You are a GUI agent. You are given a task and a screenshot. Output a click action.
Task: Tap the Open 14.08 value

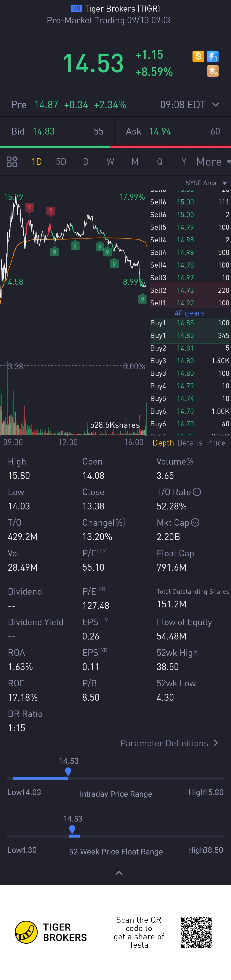[x=93, y=475]
